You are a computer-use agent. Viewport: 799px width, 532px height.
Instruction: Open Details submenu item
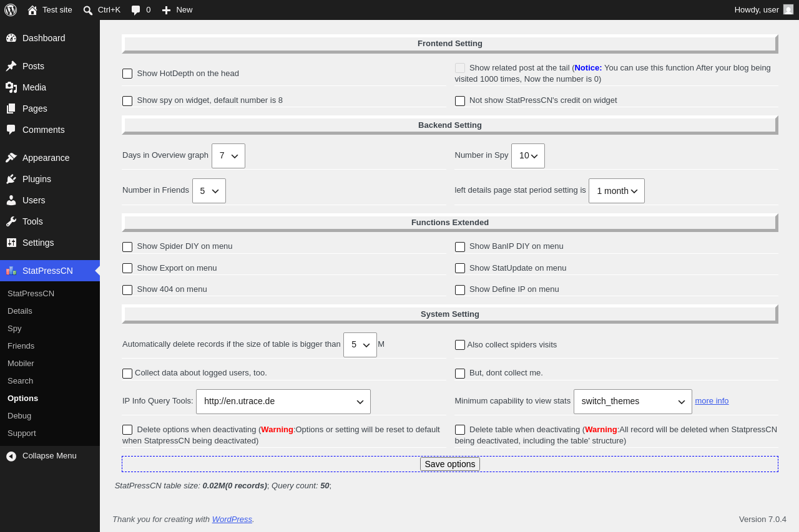pyautogui.click(x=50, y=311)
